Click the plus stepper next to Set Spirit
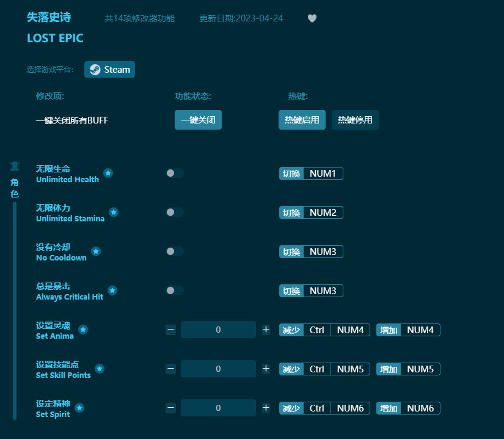 tap(266, 408)
